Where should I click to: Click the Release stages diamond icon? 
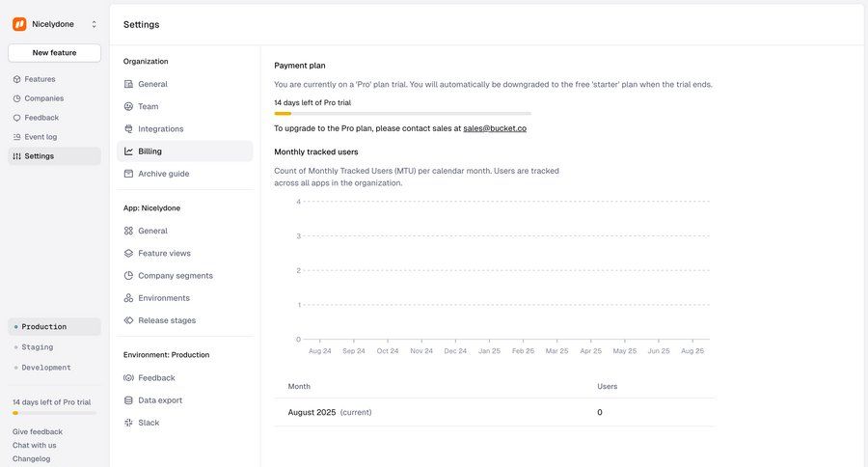128,320
